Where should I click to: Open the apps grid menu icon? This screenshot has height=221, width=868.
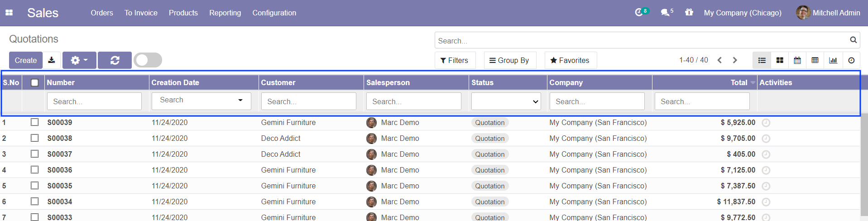click(9, 13)
